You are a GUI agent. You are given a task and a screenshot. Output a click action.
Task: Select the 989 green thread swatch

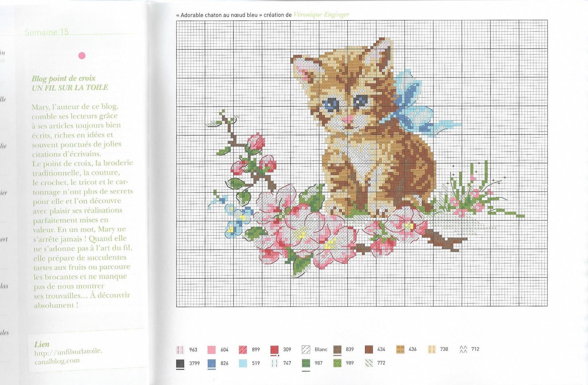[337, 364]
